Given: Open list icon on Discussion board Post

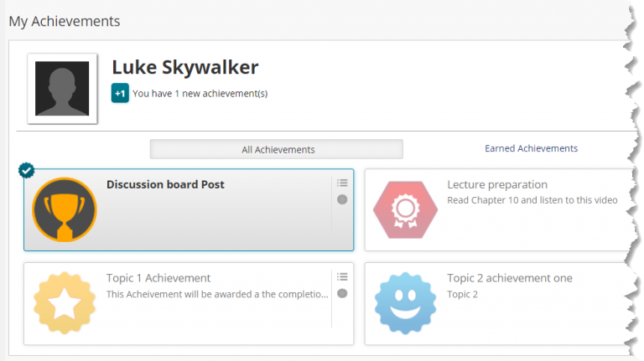Looking at the screenshot, I should pyautogui.click(x=342, y=183).
